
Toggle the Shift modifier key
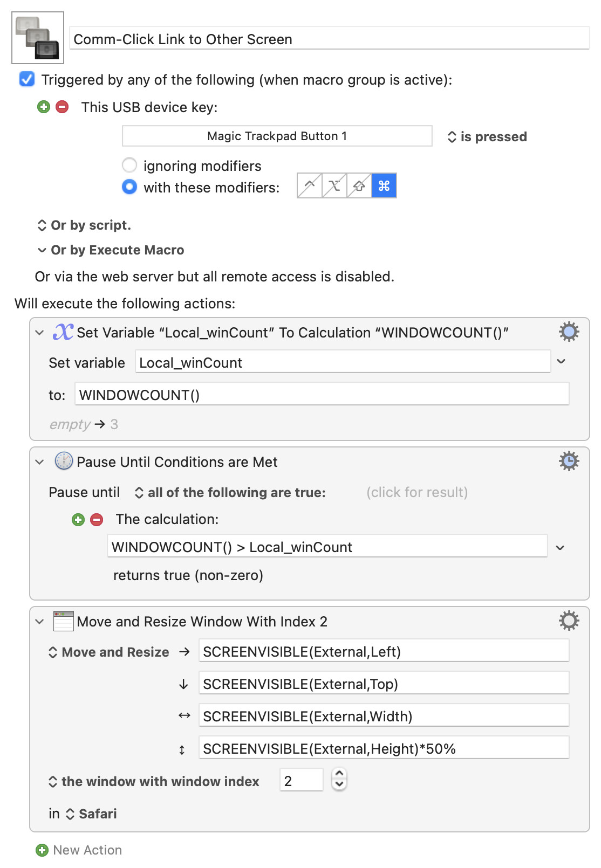pos(359,185)
